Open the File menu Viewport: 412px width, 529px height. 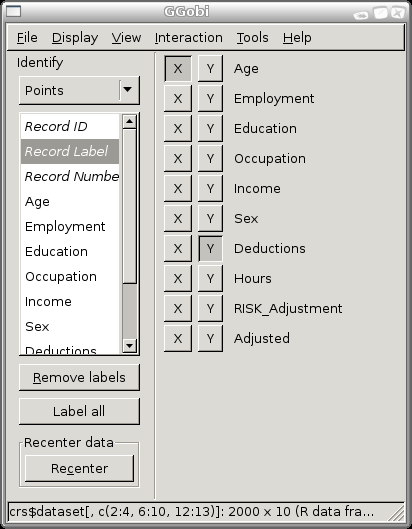coord(27,37)
